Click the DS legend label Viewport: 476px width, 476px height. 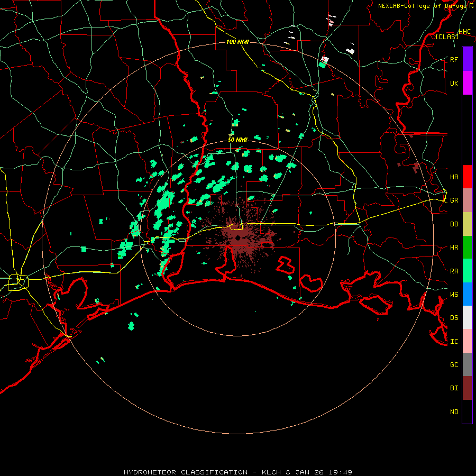click(x=454, y=318)
